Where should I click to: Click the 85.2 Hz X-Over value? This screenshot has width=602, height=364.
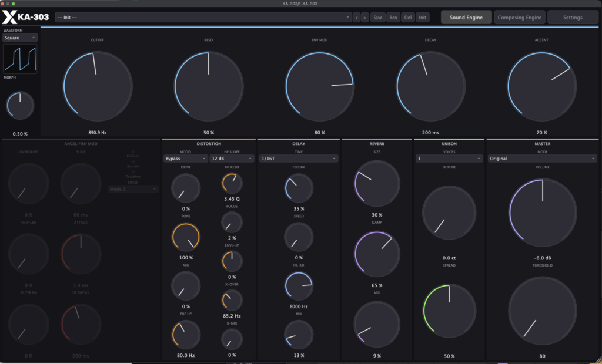click(x=232, y=316)
